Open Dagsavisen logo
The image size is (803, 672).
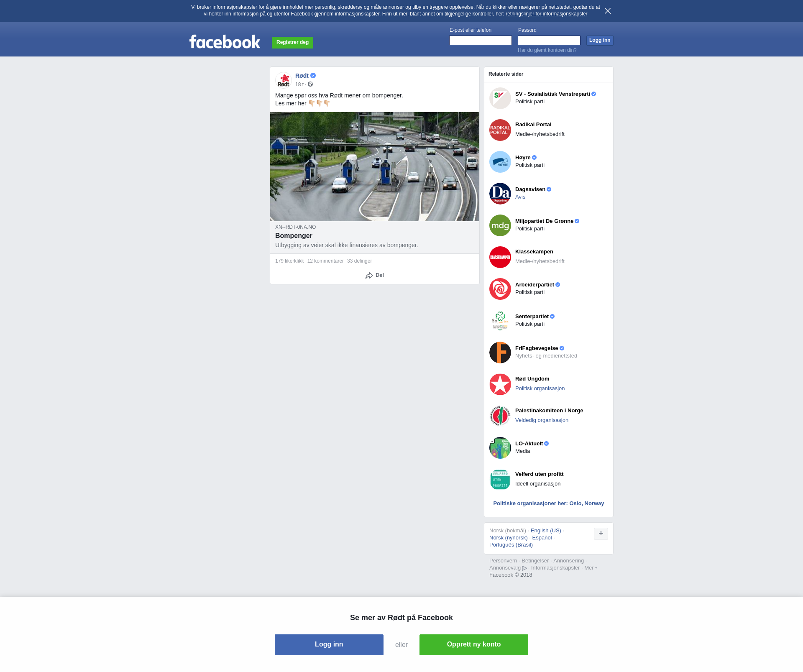pos(500,194)
